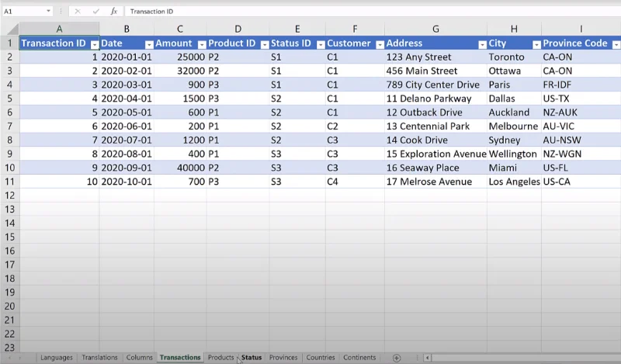
Task: Click the Enter checkmark icon in formula bar
Action: click(95, 11)
